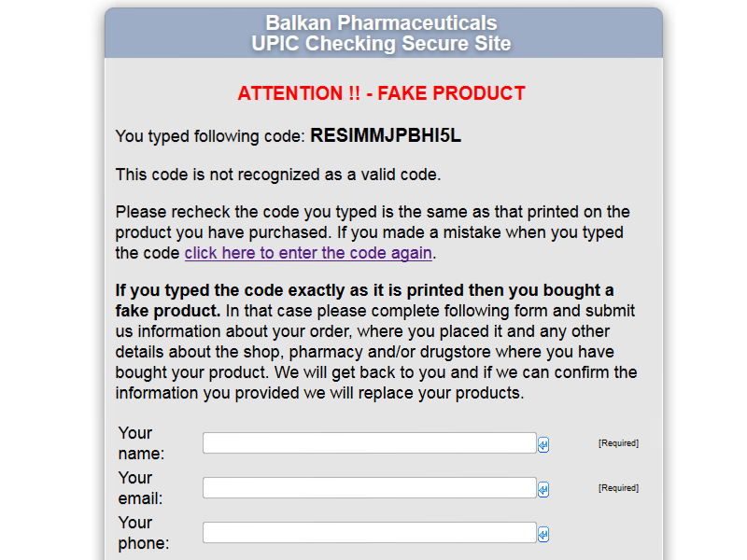Click the red 'ATTENTION !! - FAKE PRODUCT' heading
The height and width of the screenshot is (560, 747).
(381, 93)
